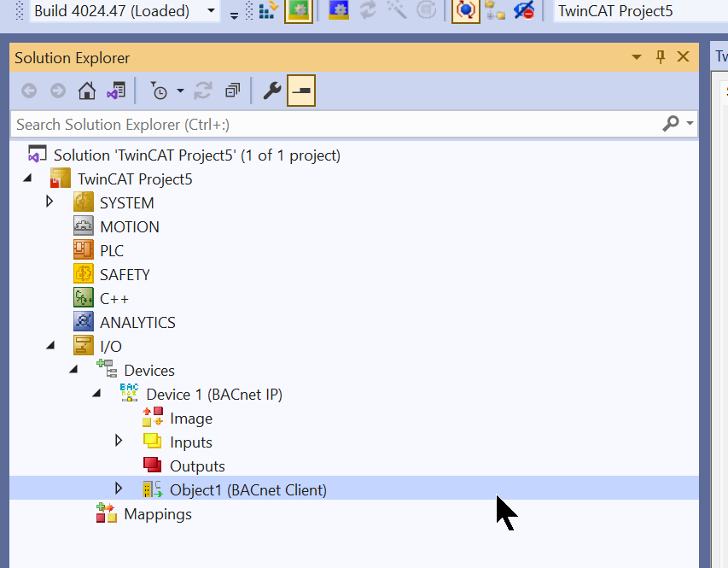Collapse the TwinCAT Project5 project node
The height and width of the screenshot is (568, 728).
point(28,179)
